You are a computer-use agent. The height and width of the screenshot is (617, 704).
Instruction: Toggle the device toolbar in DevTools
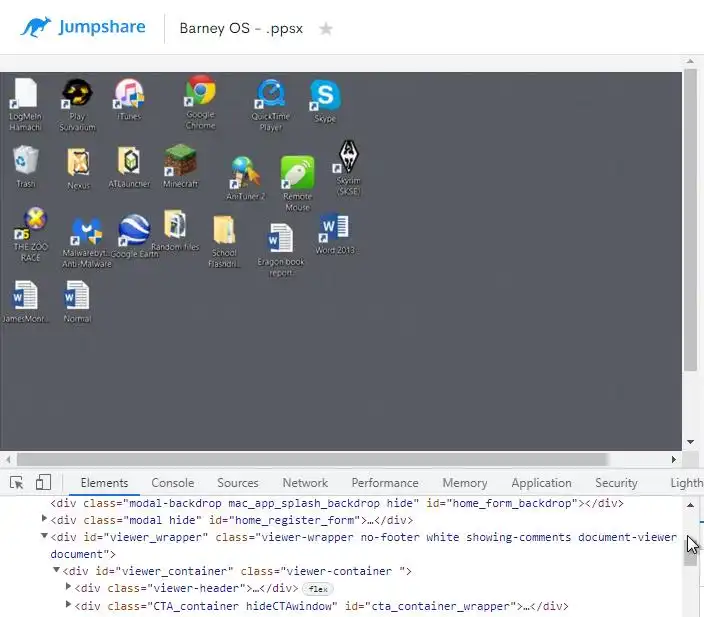[43, 483]
